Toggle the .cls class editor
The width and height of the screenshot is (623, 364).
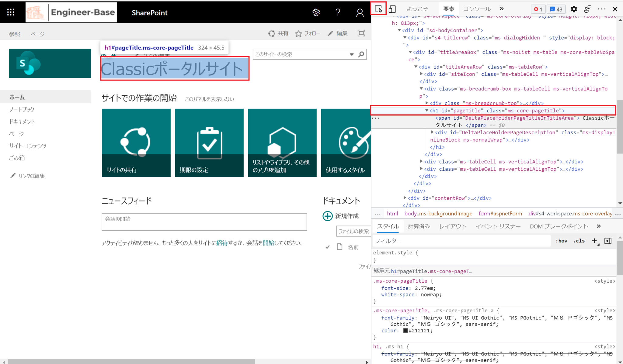[579, 240]
